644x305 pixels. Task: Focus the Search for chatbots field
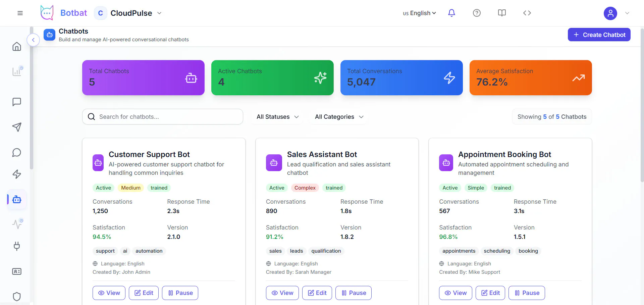tap(163, 116)
